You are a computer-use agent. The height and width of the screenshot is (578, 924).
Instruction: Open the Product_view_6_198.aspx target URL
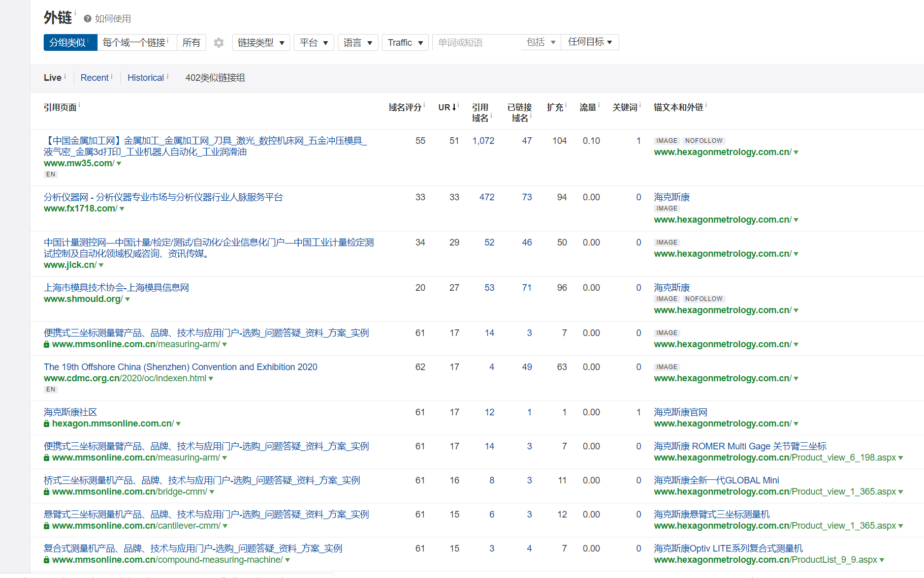pos(775,458)
